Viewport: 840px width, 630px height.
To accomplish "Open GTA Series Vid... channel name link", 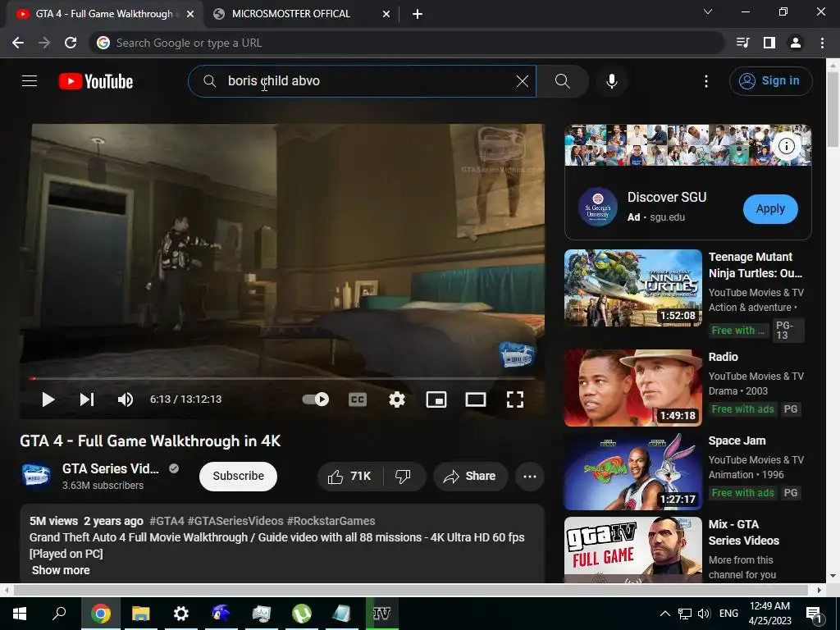I will pos(111,468).
